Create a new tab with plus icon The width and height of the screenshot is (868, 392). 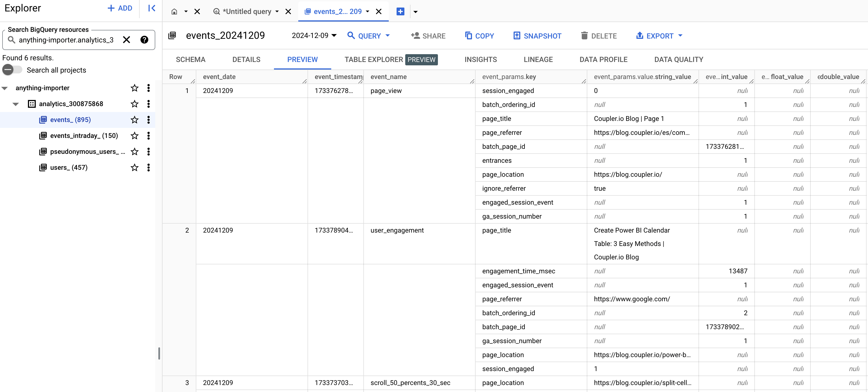pos(400,12)
